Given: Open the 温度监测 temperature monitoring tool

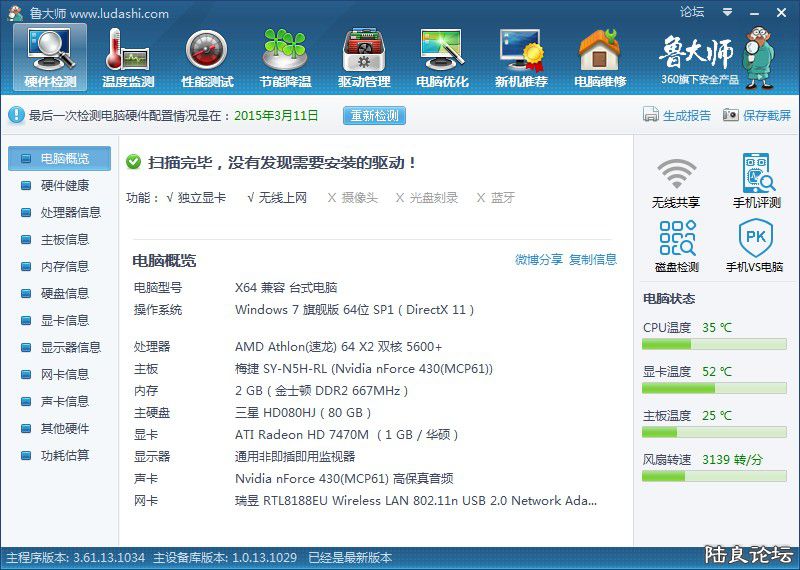Looking at the screenshot, I should [128, 56].
